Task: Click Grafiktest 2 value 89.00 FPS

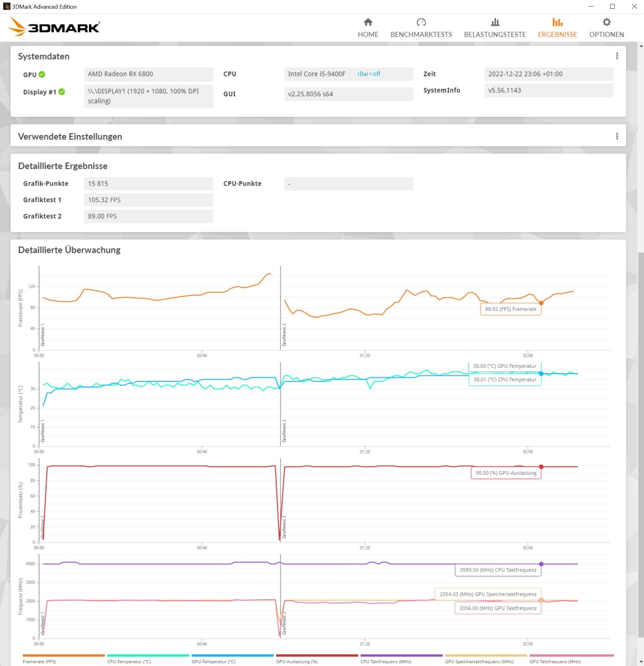Action: 148,217
